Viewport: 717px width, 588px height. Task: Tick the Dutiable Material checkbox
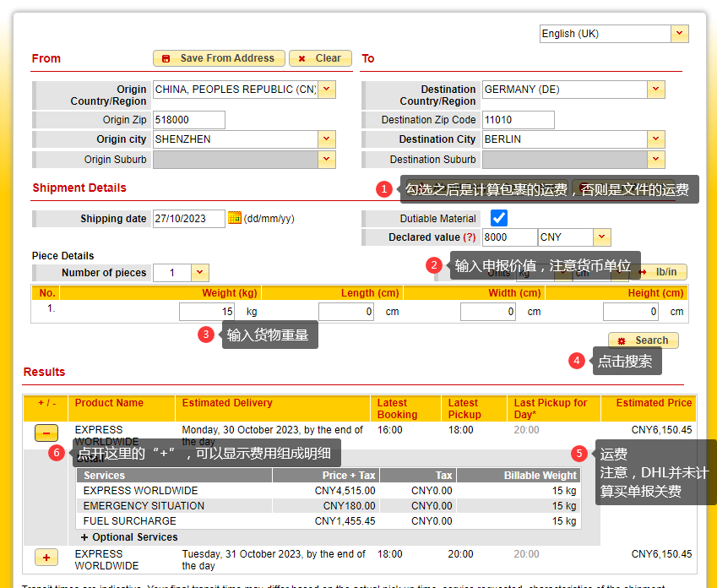click(499, 218)
